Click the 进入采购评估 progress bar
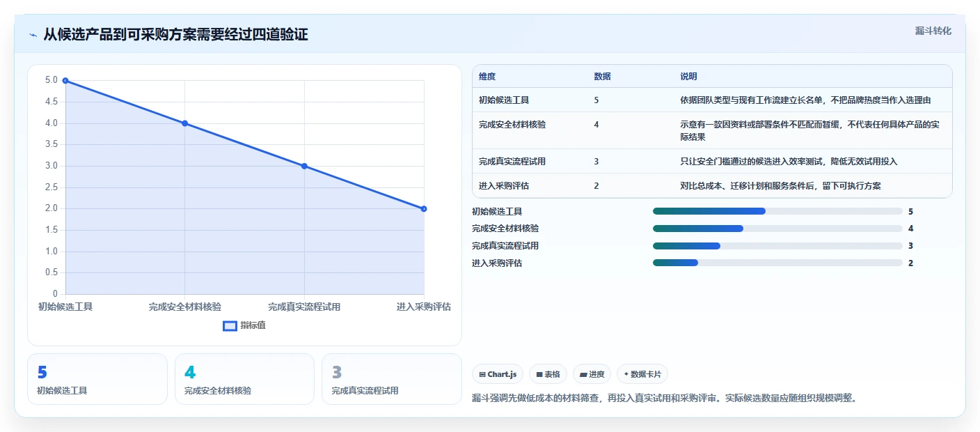This screenshot has height=432, width=980. [x=777, y=263]
